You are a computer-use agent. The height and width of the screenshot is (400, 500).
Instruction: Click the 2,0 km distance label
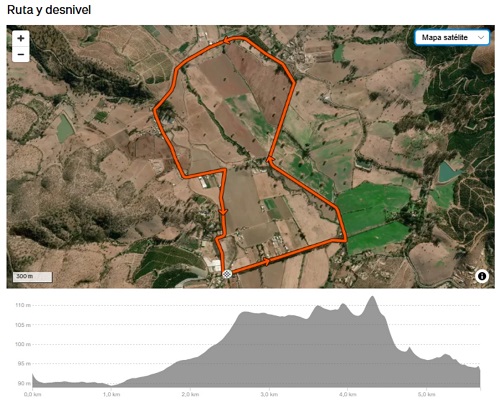pos(190,395)
